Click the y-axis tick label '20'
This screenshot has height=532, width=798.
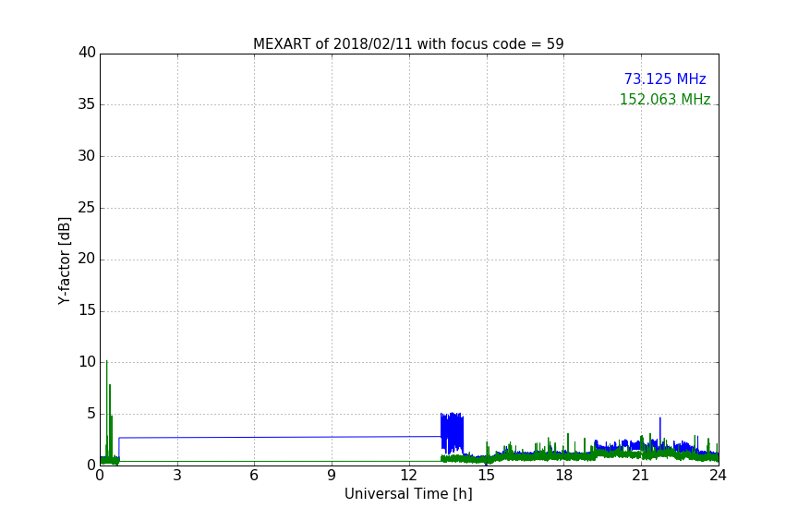tap(87, 260)
